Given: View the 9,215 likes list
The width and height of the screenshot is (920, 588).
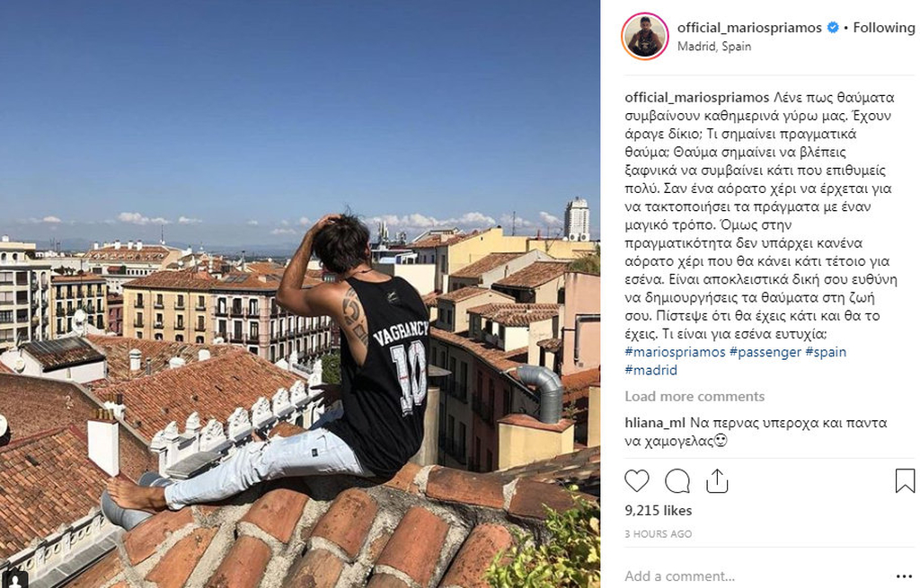Looking at the screenshot, I should click(659, 511).
